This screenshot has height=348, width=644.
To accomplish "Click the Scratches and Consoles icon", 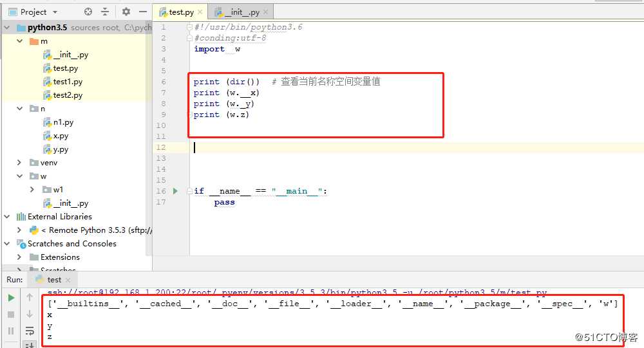I will (21, 243).
